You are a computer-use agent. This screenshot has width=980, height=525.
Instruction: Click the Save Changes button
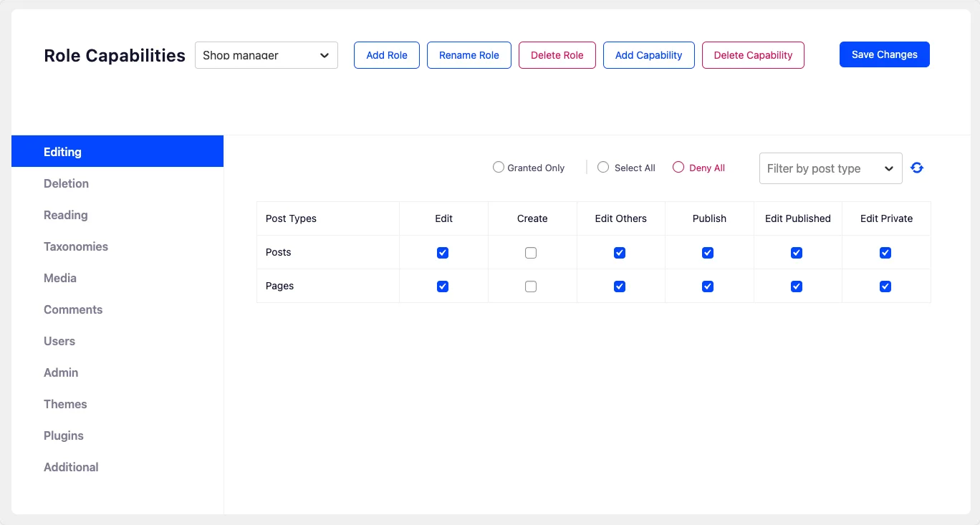pos(884,54)
